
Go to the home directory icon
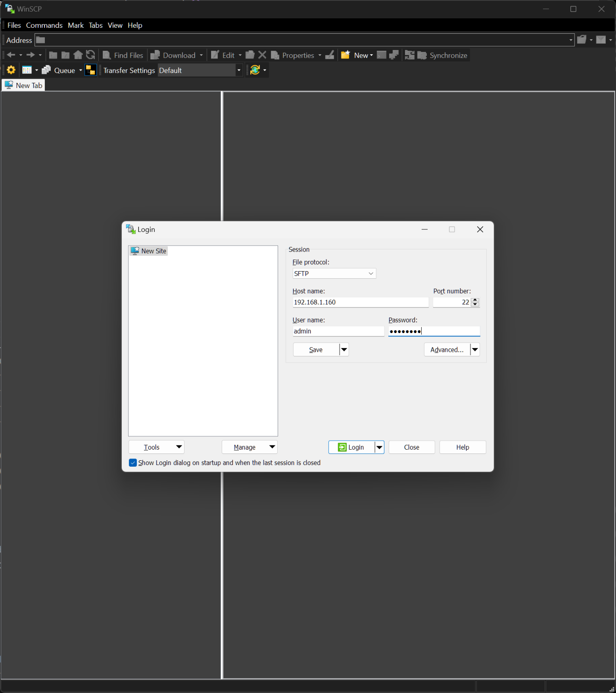(x=78, y=55)
